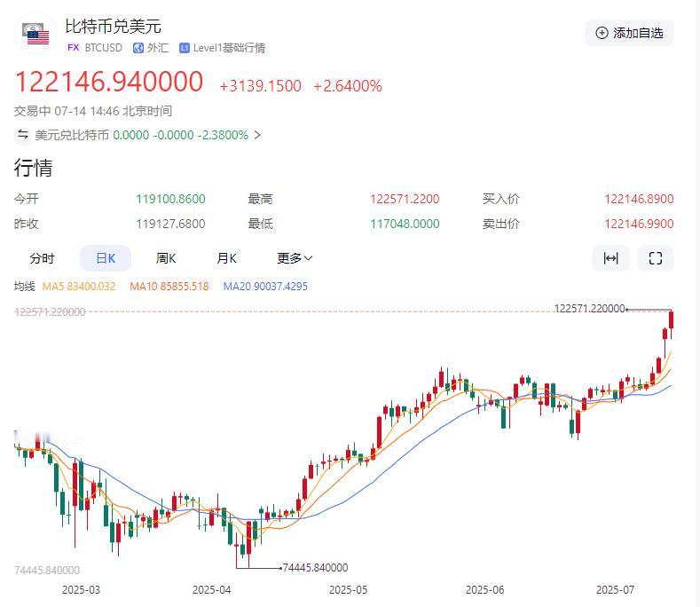
Task: Click the percent change +2.6400%
Action: (x=348, y=86)
